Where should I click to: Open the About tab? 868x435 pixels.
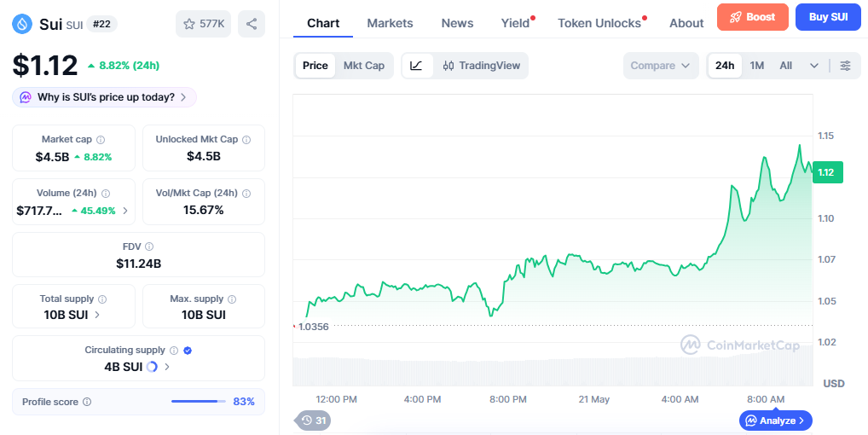tap(686, 23)
